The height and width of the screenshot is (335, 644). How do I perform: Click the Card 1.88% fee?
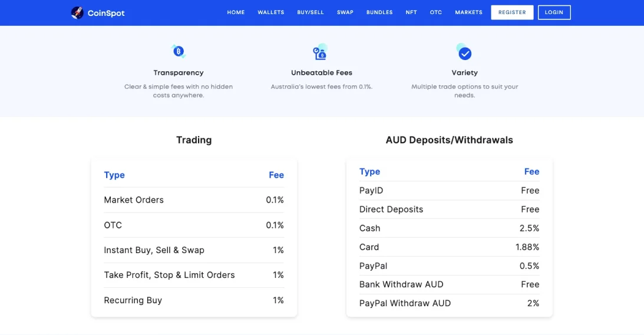pyautogui.click(x=527, y=247)
